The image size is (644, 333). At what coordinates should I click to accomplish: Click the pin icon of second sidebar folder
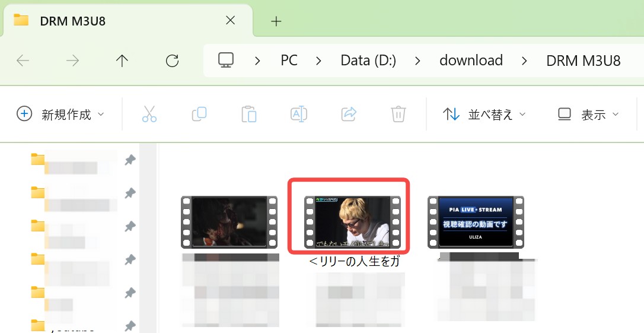click(130, 194)
